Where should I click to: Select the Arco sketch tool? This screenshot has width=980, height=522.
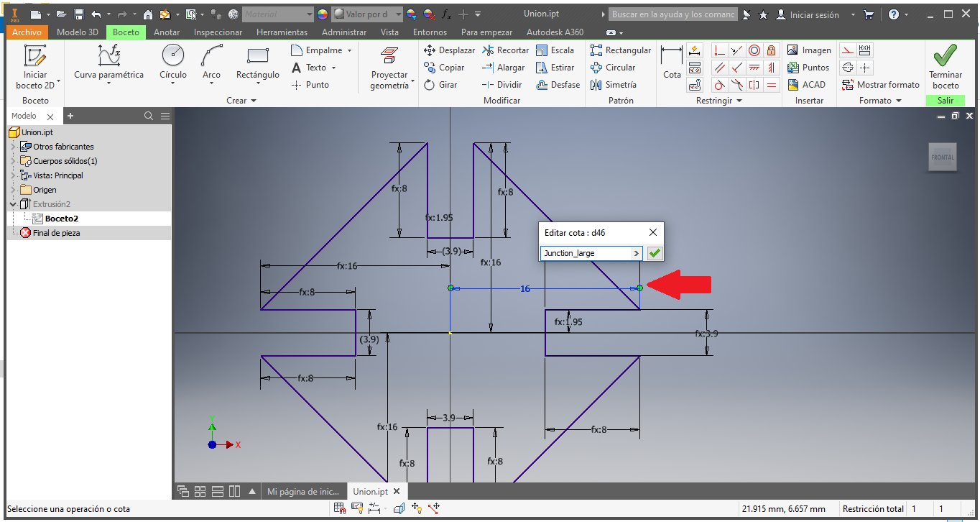[x=211, y=62]
